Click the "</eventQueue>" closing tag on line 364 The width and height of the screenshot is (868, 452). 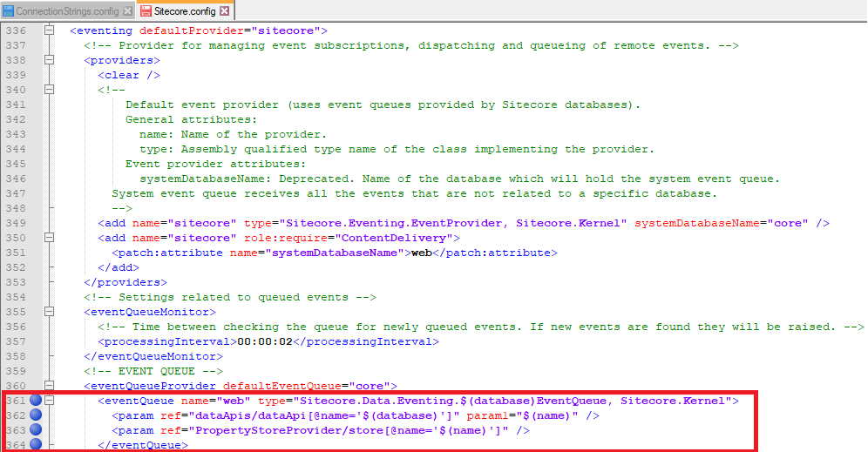click(143, 445)
